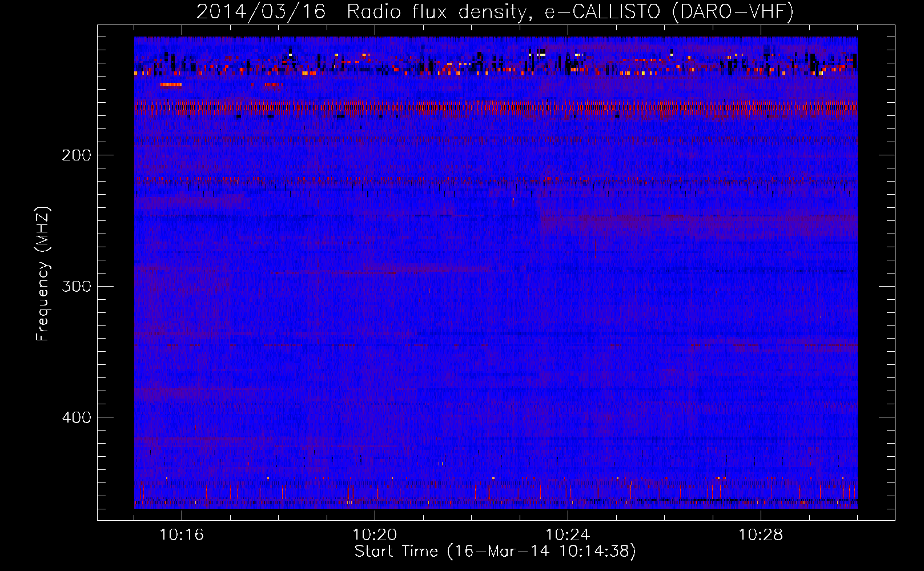Select the 300 frequency axis label
Screen dimensions: 924x571
click(x=77, y=286)
